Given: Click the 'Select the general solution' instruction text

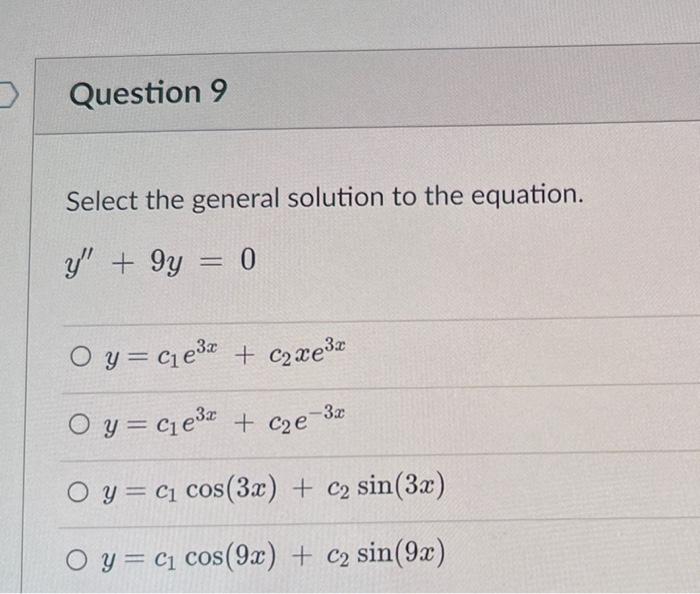Looking at the screenshot, I should click(x=325, y=198).
